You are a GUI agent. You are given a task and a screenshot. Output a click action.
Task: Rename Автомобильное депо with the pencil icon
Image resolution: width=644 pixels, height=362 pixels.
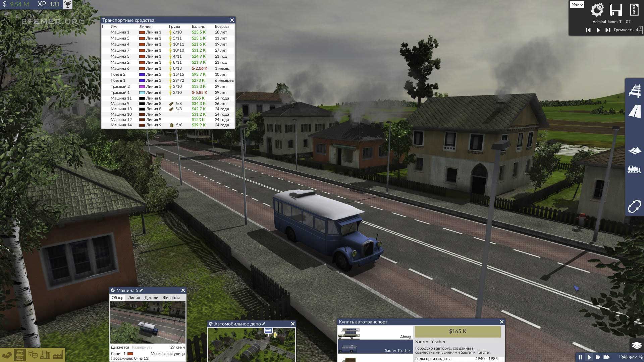pos(264,324)
